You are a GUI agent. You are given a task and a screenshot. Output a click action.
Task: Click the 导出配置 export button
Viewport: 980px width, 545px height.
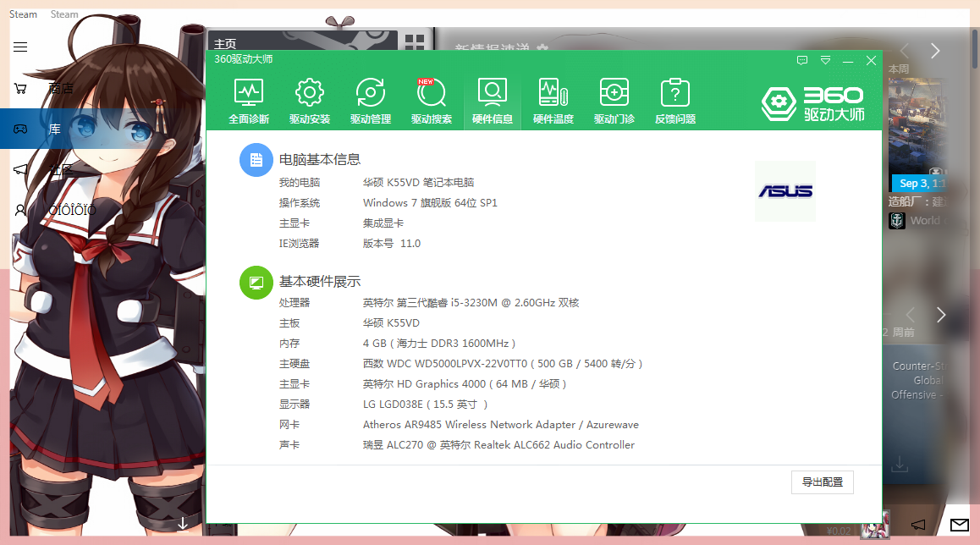pyautogui.click(x=822, y=482)
